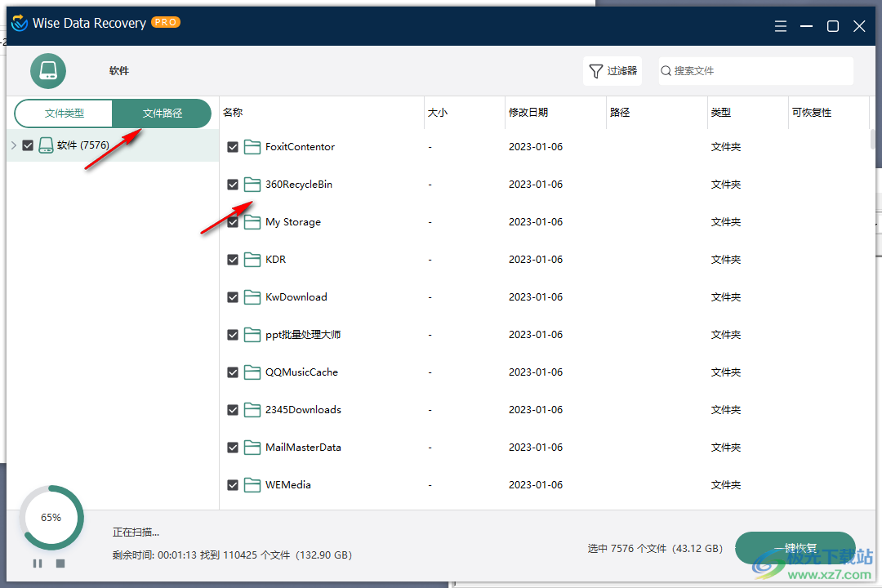Viewport: 882px width, 588px height.
Task: Click the 65% circular scan progress indicator
Action: 51,518
